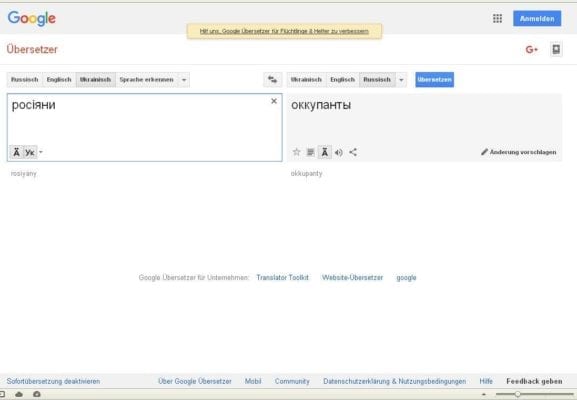Click the camera icon in status bar
Viewport: 577px width, 400px height.
point(37,394)
